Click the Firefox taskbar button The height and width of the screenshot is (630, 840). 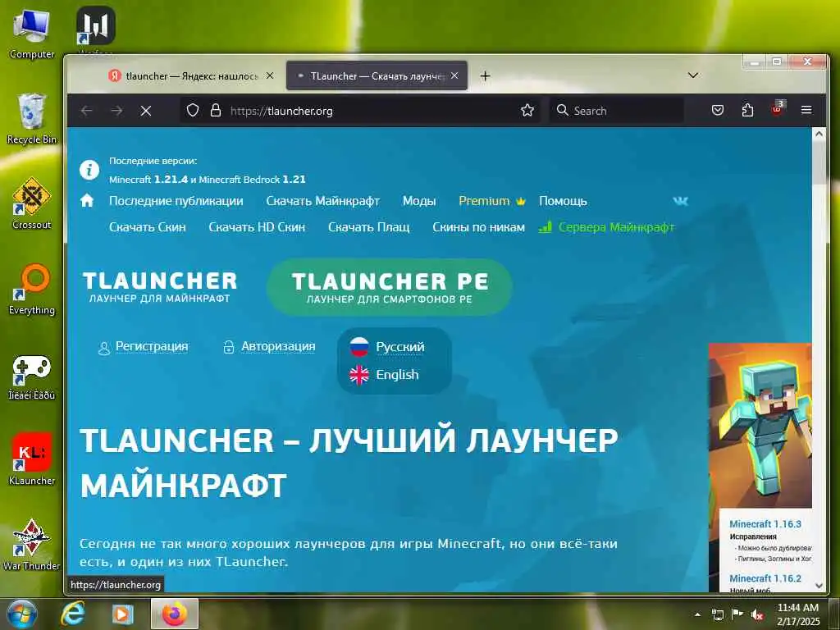[175, 614]
